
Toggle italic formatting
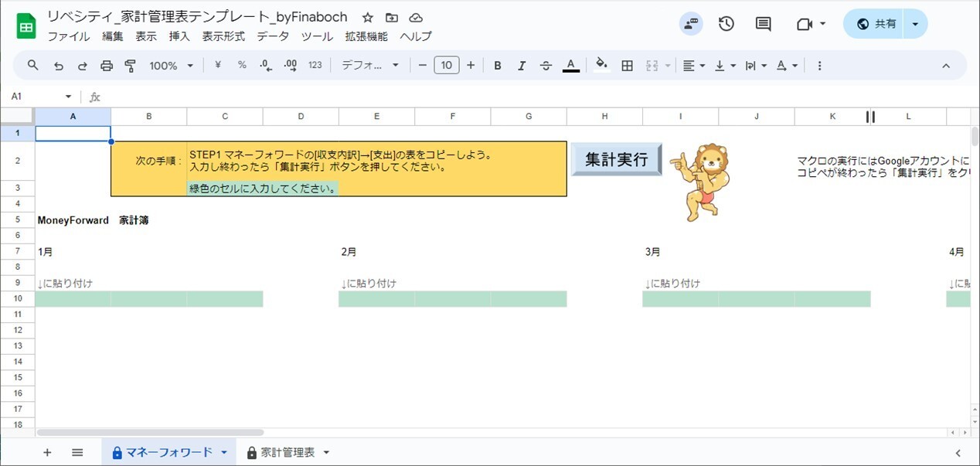pos(522,66)
